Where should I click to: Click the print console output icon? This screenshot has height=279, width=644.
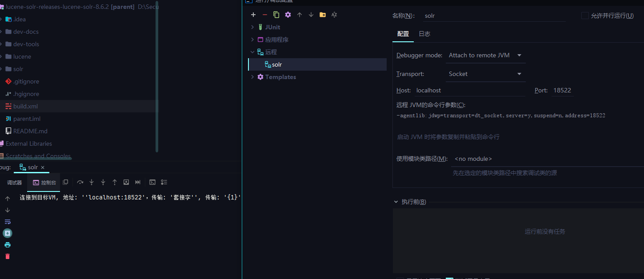[8, 245]
